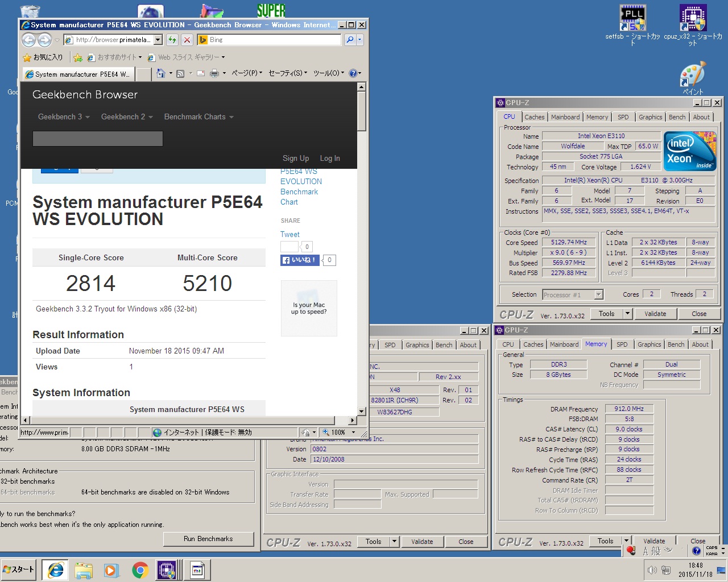Open the IE address bar dropdown arrow
This screenshot has width=728, height=582.
[158, 40]
